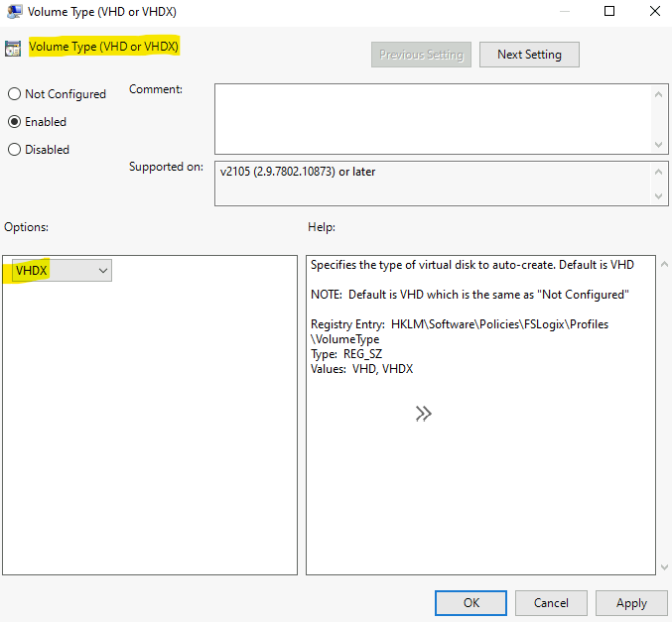The width and height of the screenshot is (672, 622).
Task: Click the 'Specifies the type of virtual disk' line
Action: [x=472, y=265]
